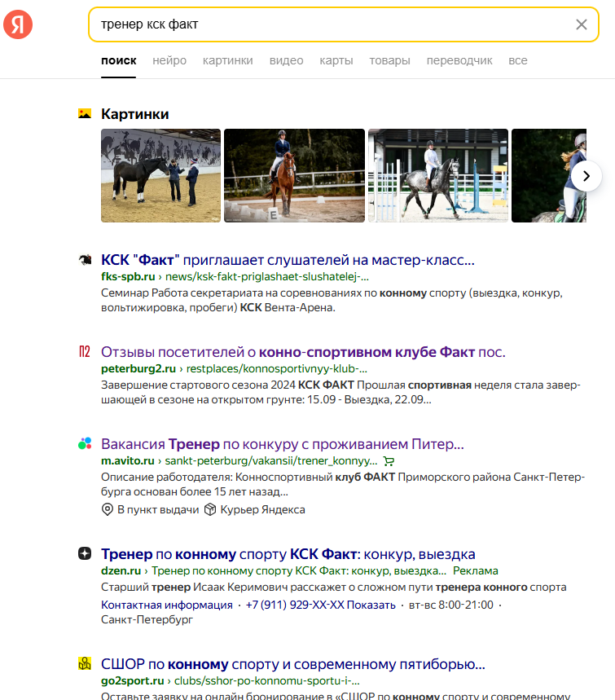This screenshot has height=700, width=615.
Task: Open the Контактная информация link
Action: [x=166, y=605]
